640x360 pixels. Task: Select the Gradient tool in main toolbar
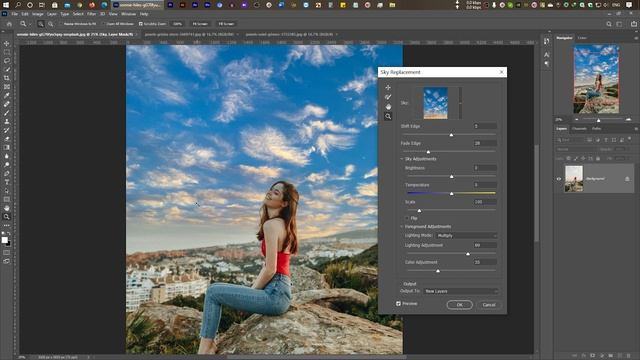pyautogui.click(x=7, y=147)
